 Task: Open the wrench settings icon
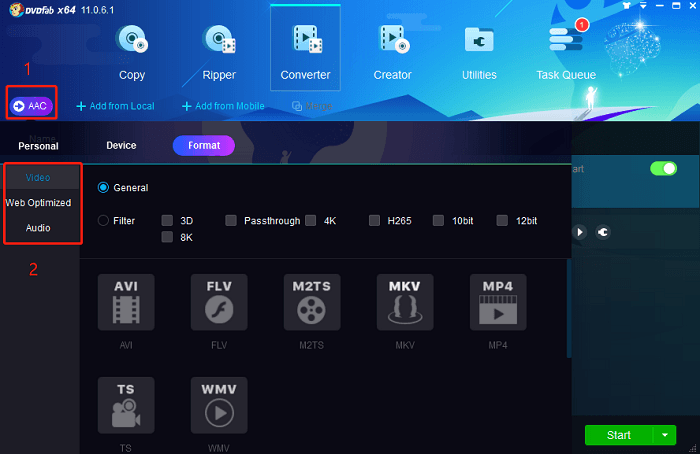[x=603, y=232]
